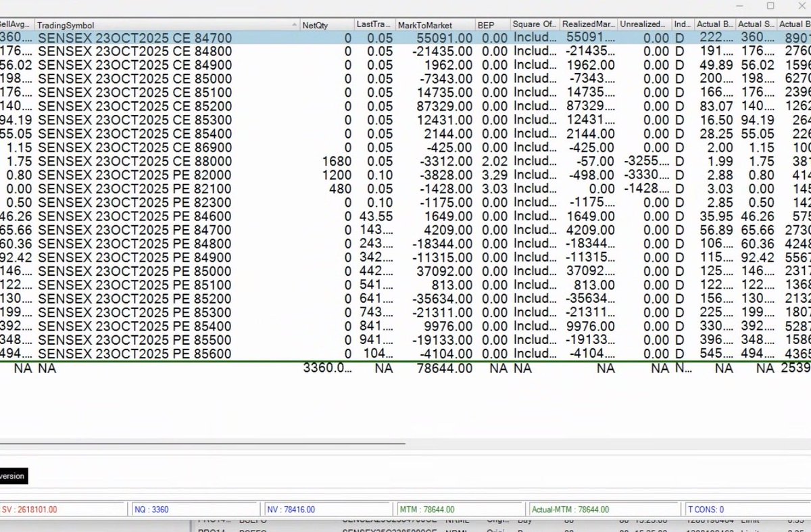Select the SENSEX 23OCT2025 PE 82100 symbol
811x532 pixels.
(134, 189)
